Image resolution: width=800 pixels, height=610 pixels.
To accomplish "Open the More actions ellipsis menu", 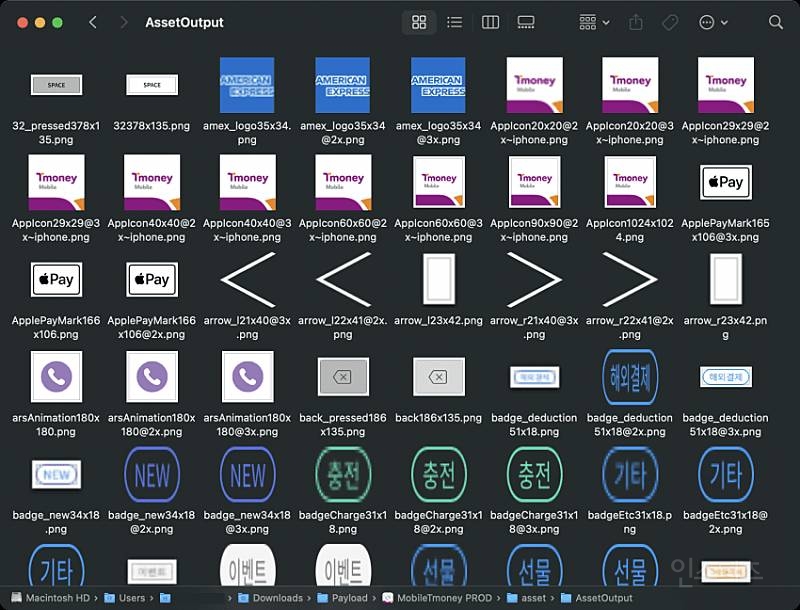I will pyautogui.click(x=713, y=22).
